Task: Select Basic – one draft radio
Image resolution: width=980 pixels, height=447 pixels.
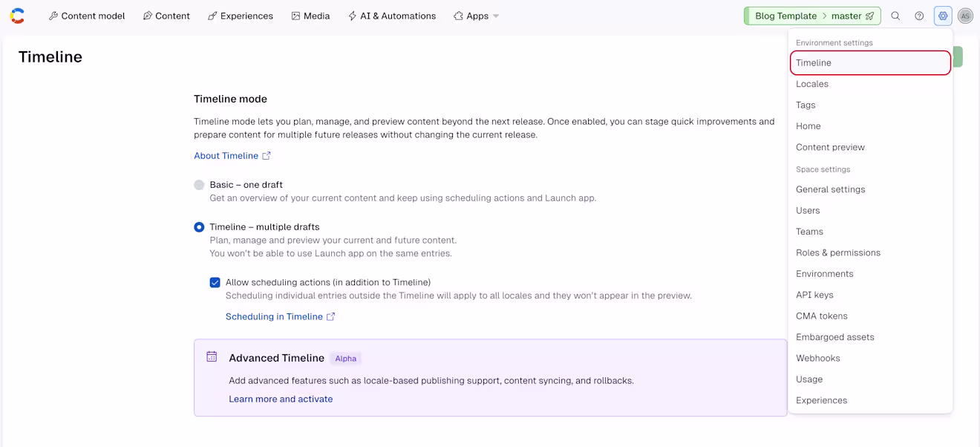Action: [x=199, y=185]
